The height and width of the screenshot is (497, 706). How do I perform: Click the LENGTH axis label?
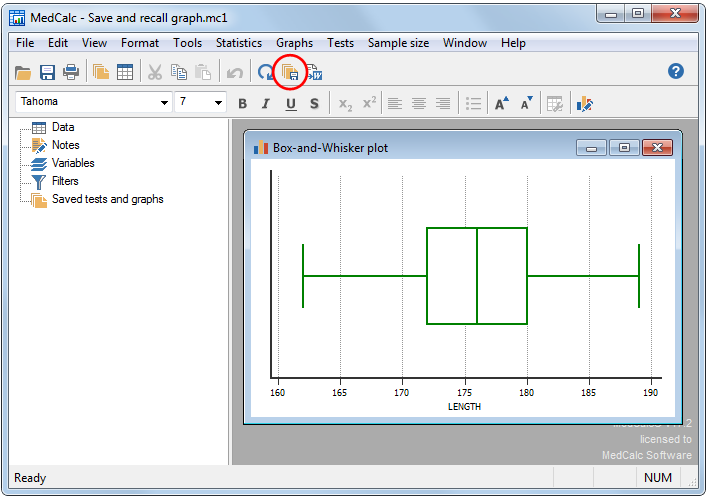coord(464,407)
